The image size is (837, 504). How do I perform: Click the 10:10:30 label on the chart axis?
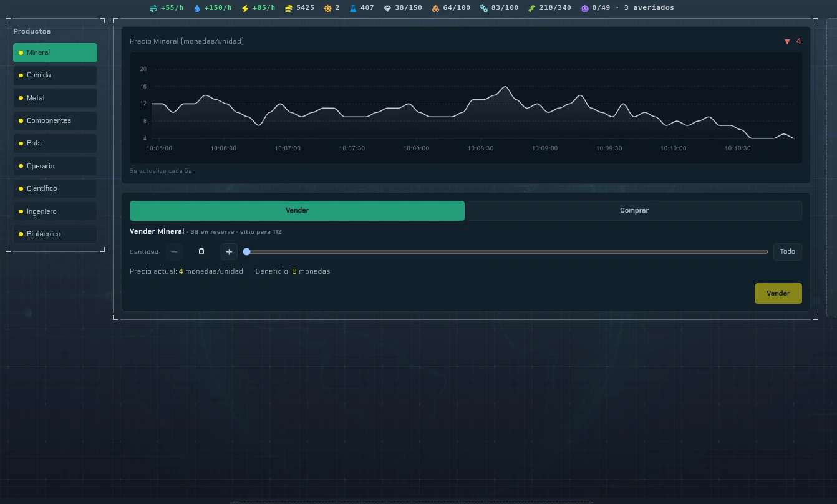click(738, 148)
